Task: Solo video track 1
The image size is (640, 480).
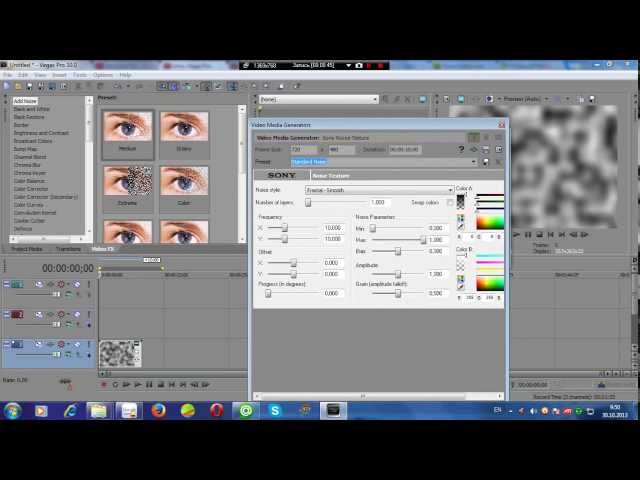Action: pyautogui.click(x=89, y=284)
